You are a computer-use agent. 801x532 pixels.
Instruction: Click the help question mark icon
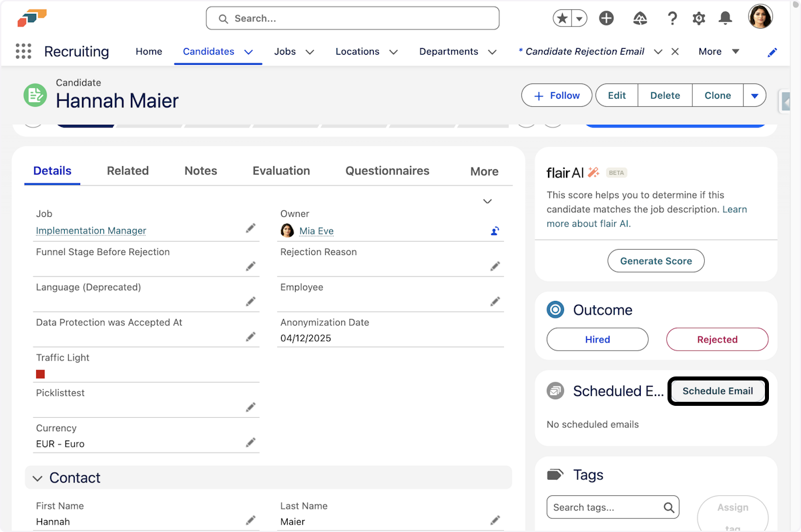pyautogui.click(x=673, y=19)
